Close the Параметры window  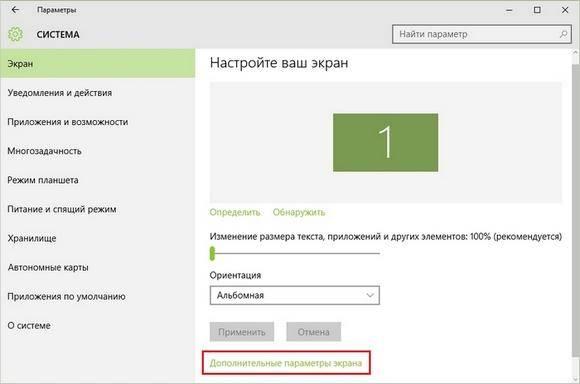click(x=565, y=10)
